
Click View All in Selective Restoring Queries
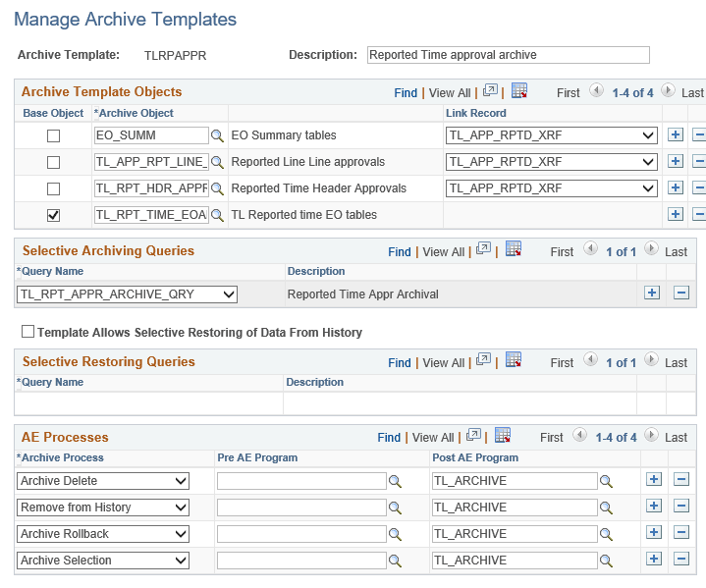(443, 363)
